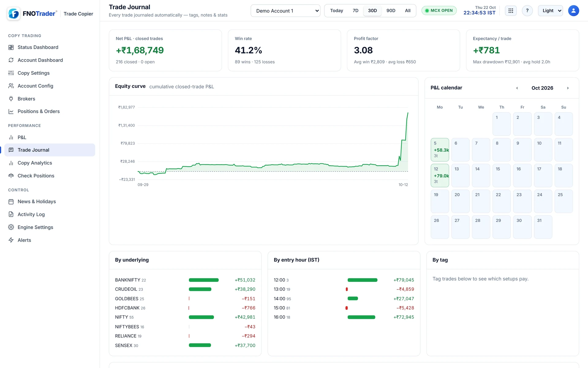Select October 12 calendar day +79.0k
This screenshot has width=588, height=368.
(440, 175)
